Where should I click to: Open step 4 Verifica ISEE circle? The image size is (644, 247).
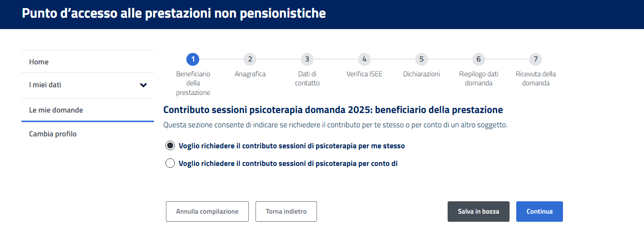(364, 59)
